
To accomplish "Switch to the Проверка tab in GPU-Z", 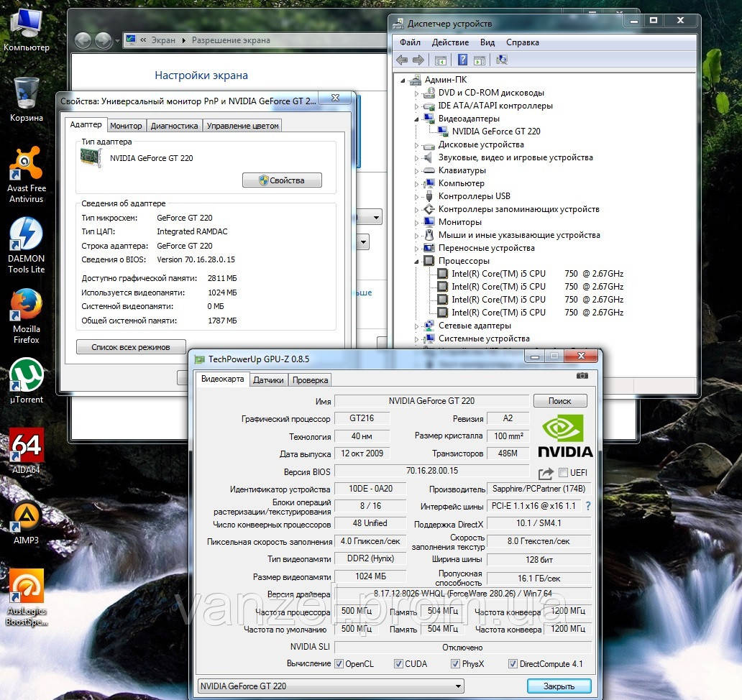I will pyautogui.click(x=310, y=379).
